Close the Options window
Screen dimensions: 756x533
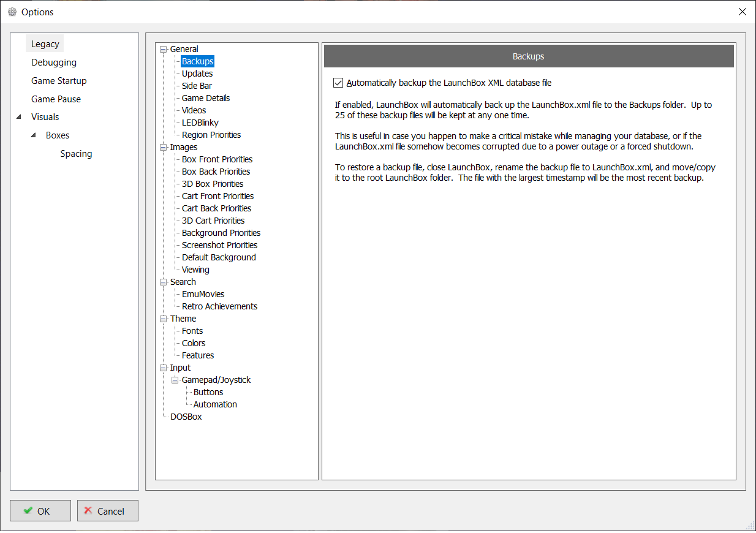[x=743, y=12]
